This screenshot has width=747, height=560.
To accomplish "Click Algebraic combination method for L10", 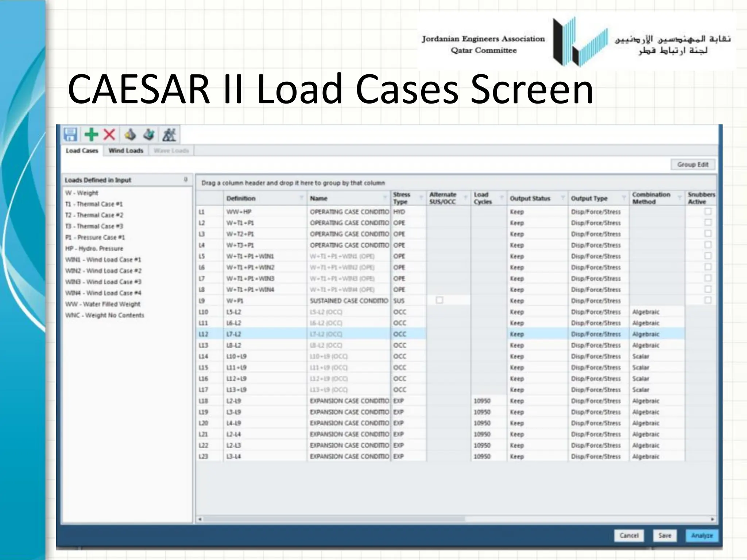I will [x=657, y=312].
